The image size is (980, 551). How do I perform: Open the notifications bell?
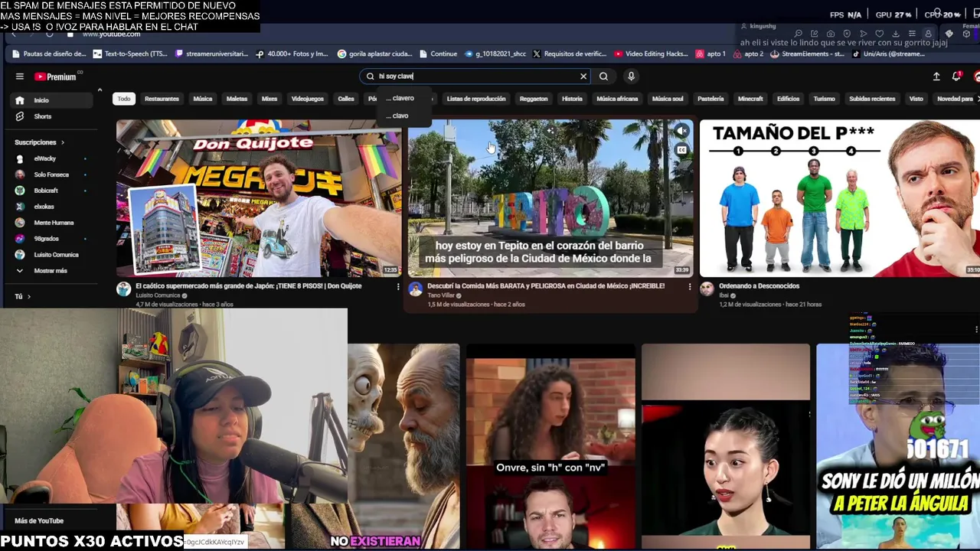[956, 77]
